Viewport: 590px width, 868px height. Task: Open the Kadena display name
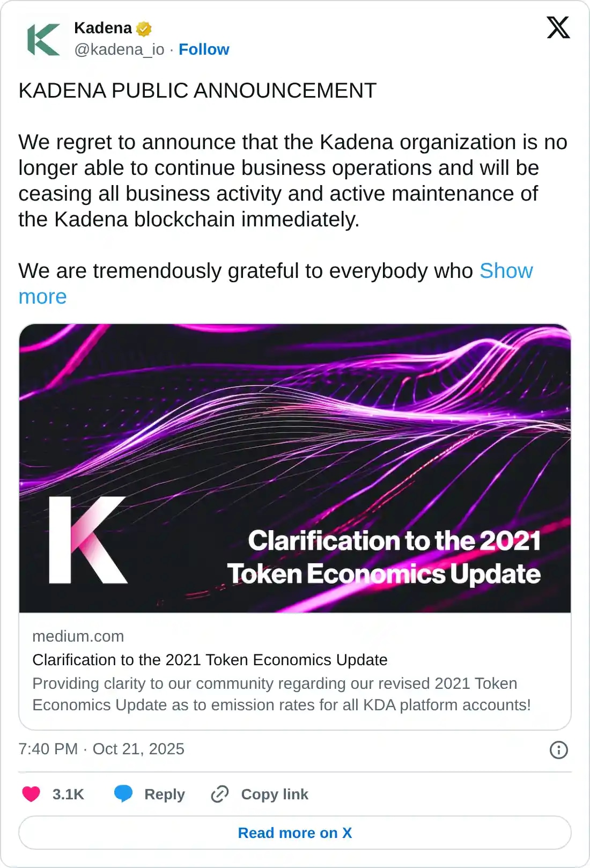pyautogui.click(x=103, y=28)
